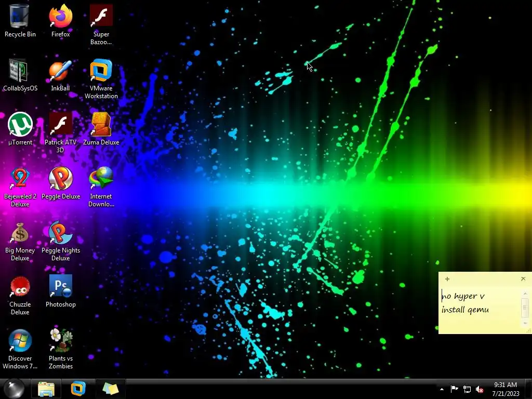Select the Patrick ATV 3D shortcut
532x399 pixels.
pyautogui.click(x=60, y=132)
